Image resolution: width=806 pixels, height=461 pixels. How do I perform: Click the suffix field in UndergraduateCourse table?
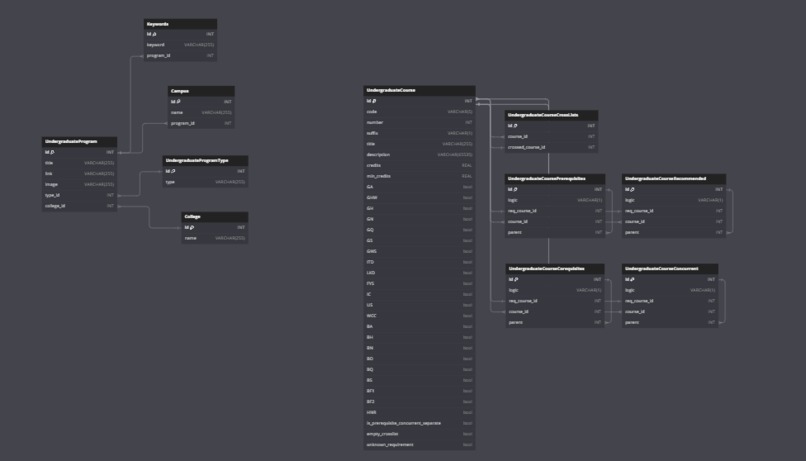[419, 134]
